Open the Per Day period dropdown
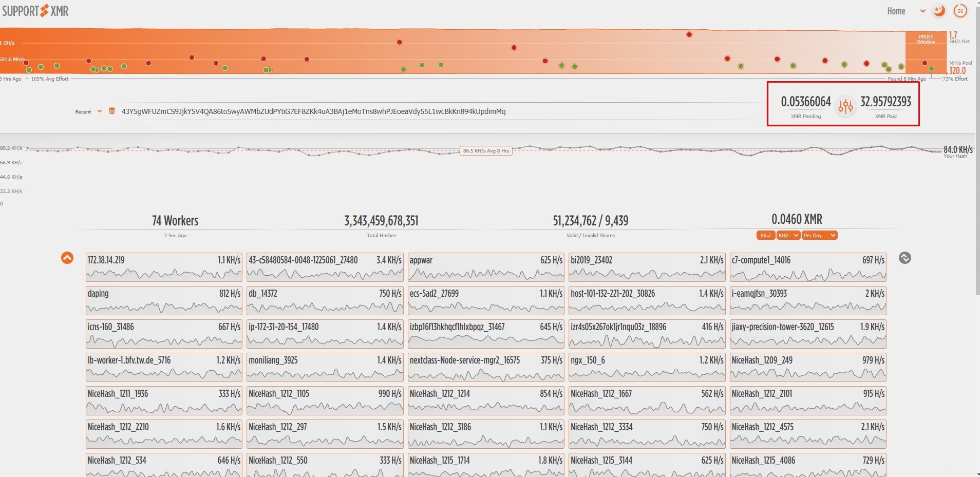This screenshot has height=477, width=980. (819, 235)
